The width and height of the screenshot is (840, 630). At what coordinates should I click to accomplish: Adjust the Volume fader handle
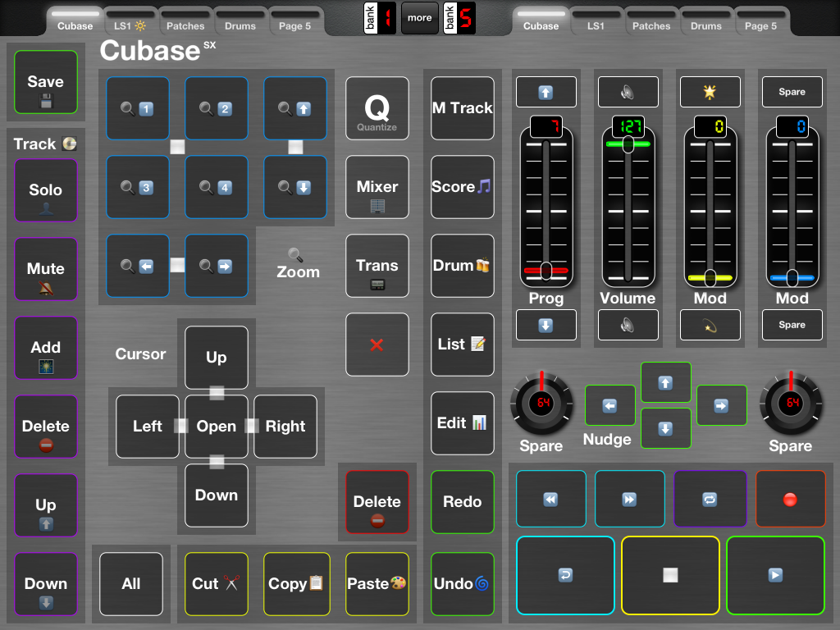click(x=628, y=144)
